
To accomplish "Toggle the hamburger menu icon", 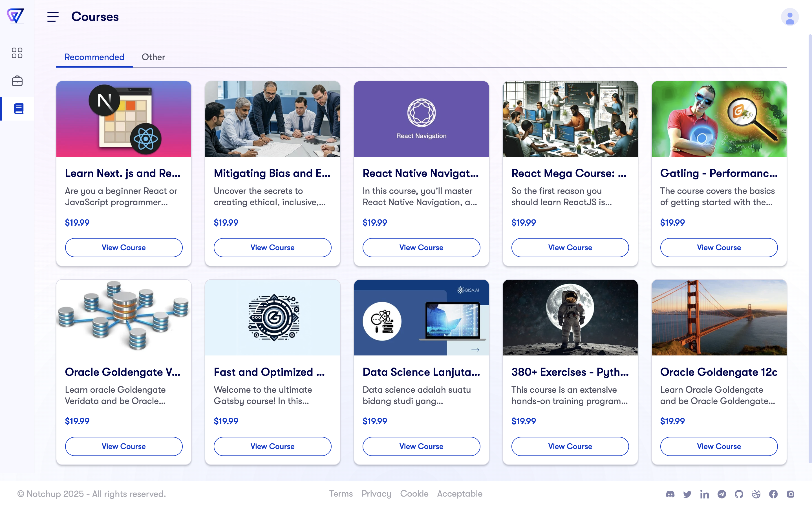I will (x=53, y=17).
